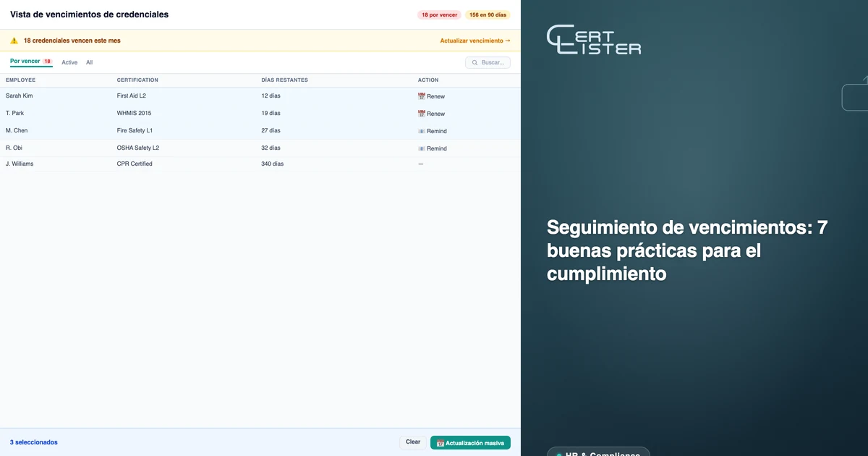
Task: Click the 12 días value
Action: tap(271, 96)
